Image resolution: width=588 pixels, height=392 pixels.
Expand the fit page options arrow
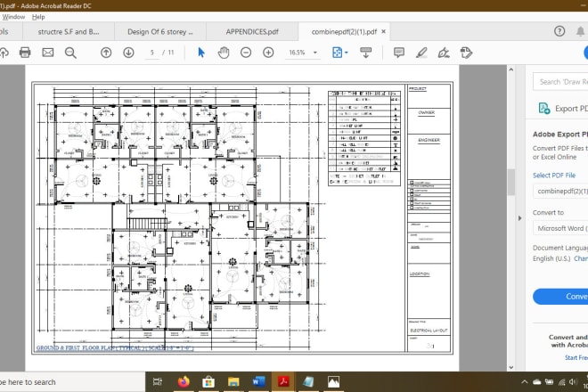[347, 53]
